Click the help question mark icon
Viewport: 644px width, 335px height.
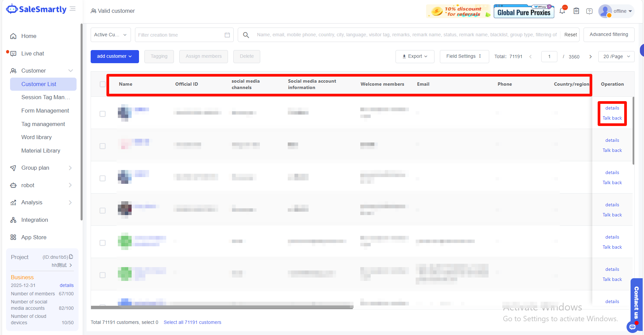click(589, 11)
